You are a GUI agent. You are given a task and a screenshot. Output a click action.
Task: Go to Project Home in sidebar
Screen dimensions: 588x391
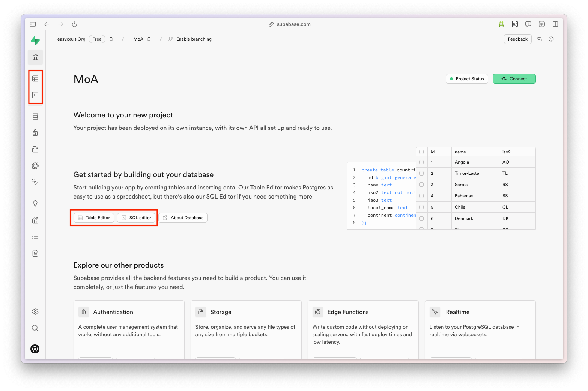point(35,57)
